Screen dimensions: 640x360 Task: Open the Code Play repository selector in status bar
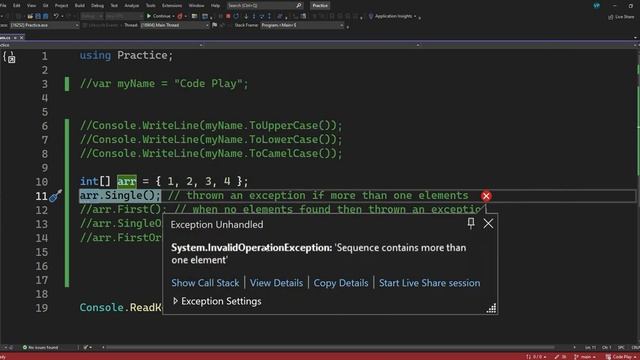pos(621,357)
